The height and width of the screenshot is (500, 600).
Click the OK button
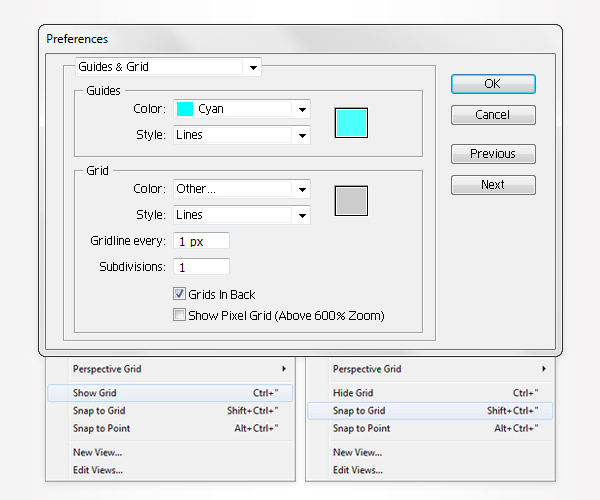point(493,84)
